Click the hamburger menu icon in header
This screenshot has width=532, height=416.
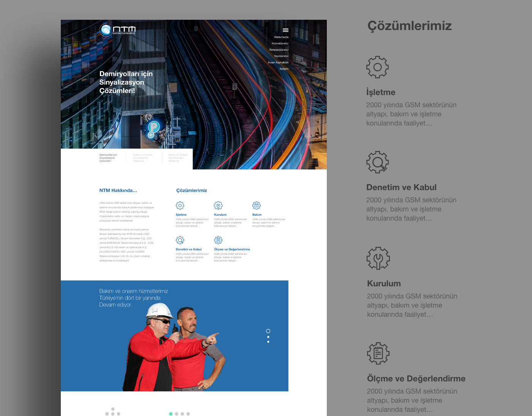point(285,30)
